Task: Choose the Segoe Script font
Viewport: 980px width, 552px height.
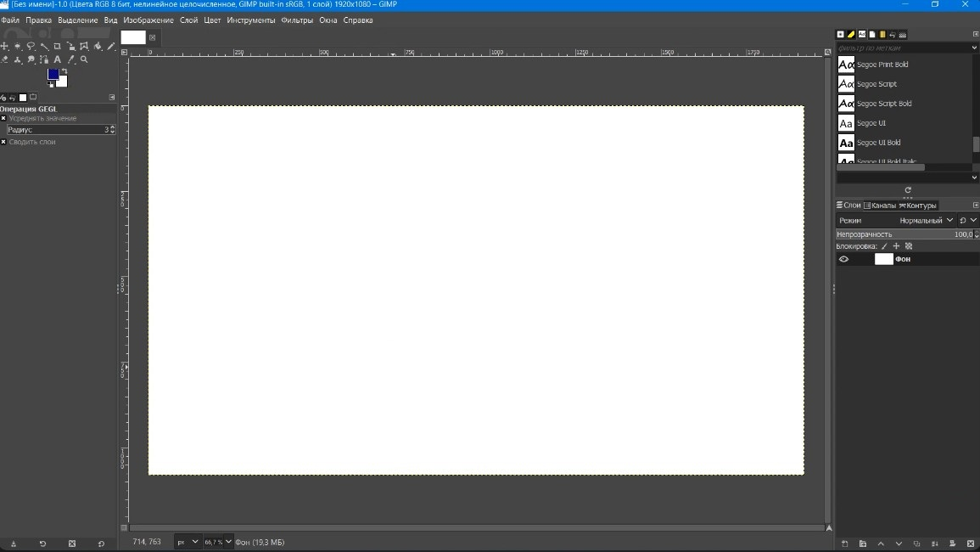Action: 876,84
